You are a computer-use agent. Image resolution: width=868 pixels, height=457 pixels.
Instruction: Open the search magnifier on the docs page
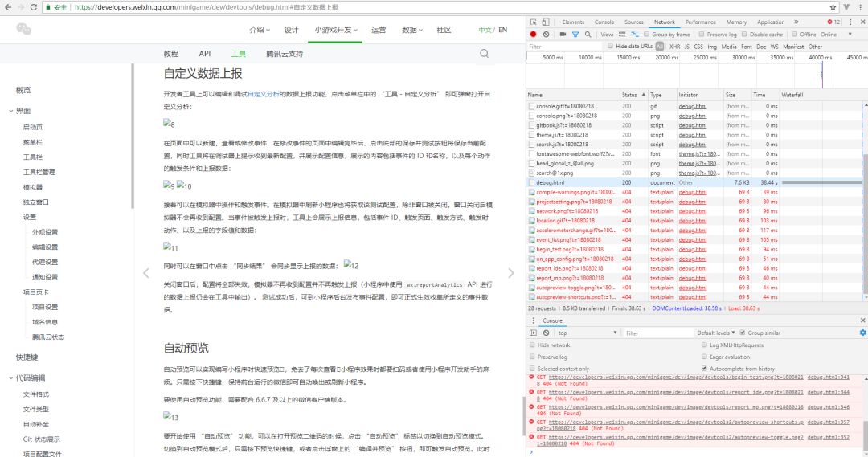tap(485, 54)
